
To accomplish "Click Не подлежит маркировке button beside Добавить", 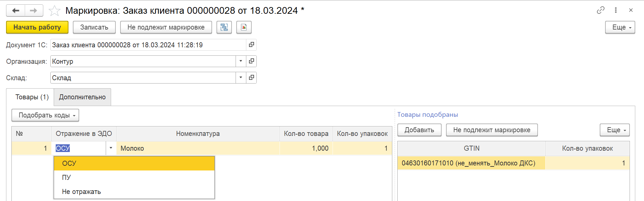I will [492, 130].
